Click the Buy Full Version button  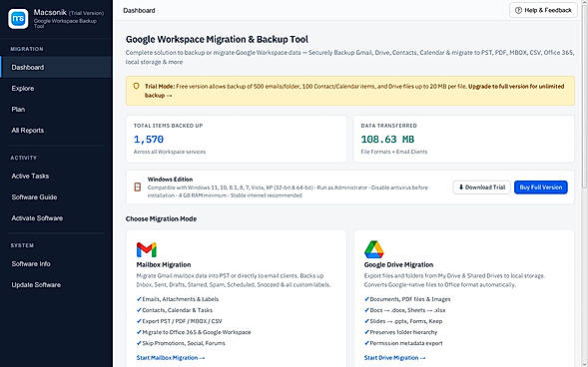tap(541, 187)
